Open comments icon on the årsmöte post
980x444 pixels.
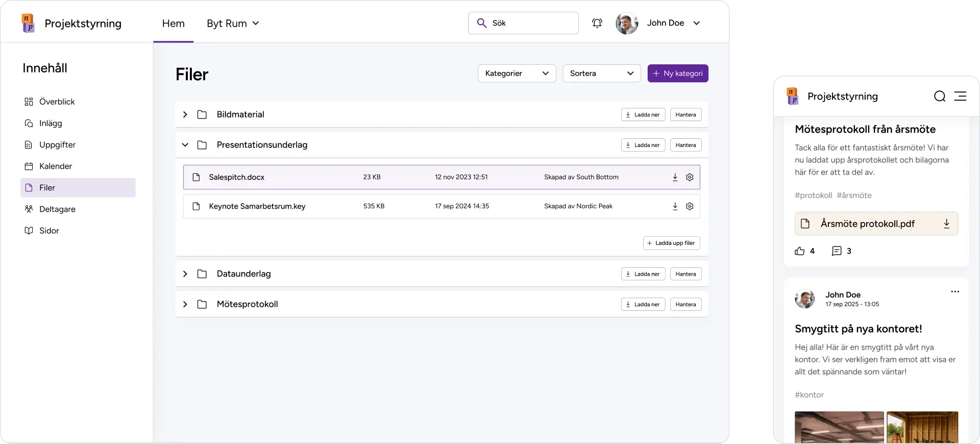pos(837,251)
